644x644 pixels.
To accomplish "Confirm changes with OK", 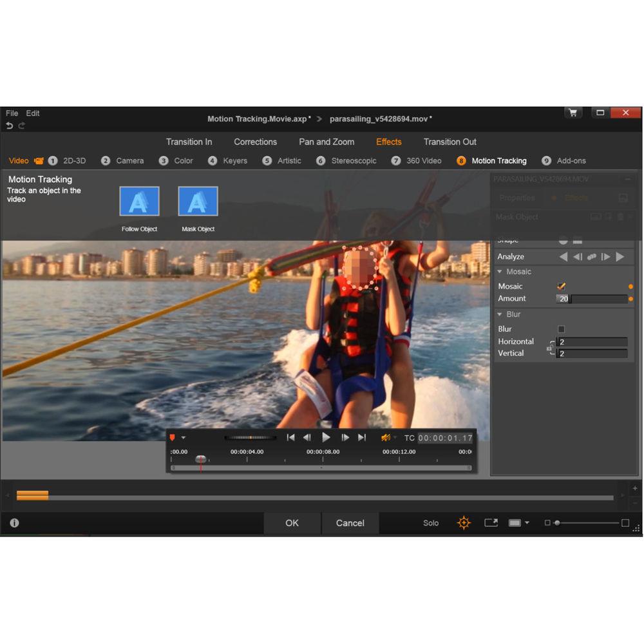I will [292, 523].
